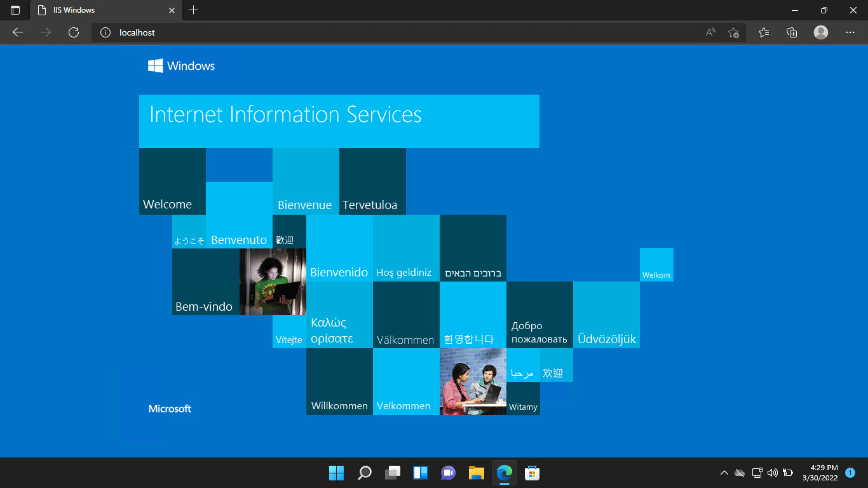Click the Japanese ようこそ tile

pos(189,231)
